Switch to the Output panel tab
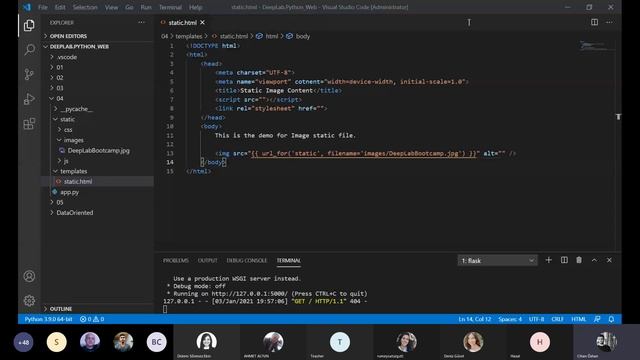The height and width of the screenshot is (360, 640). click(x=208, y=260)
